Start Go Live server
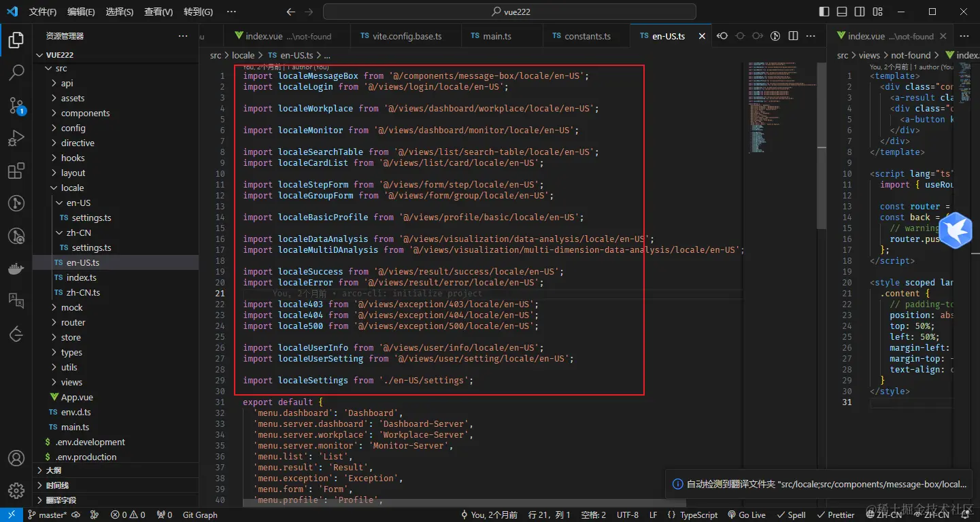This screenshot has height=522, width=980. coord(746,515)
